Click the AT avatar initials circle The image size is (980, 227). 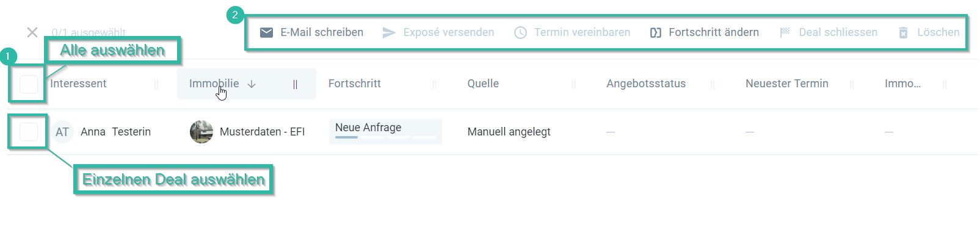[62, 132]
